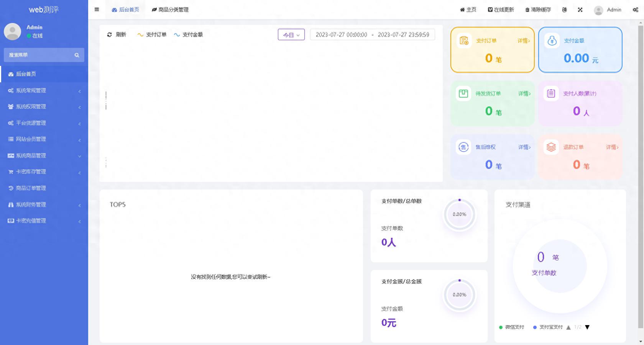The width and height of the screenshot is (644, 345).
Task: Click the 刷新 refresh button
Action: [117, 34]
